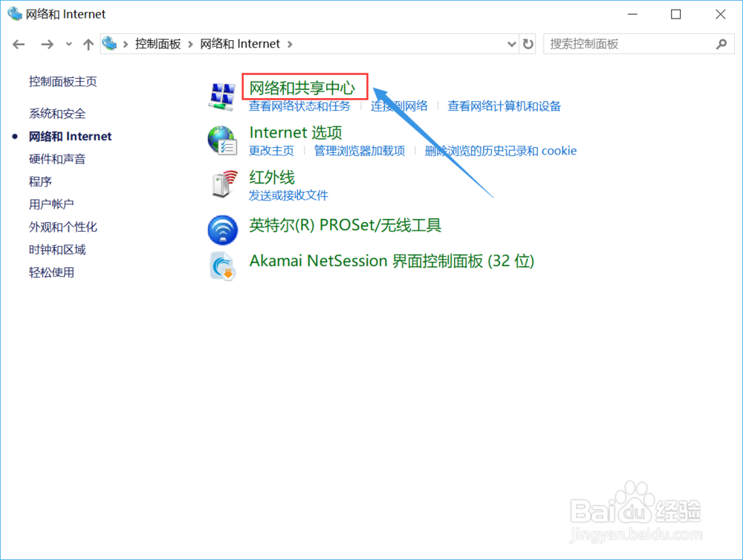Click the up-arrow icon to go to parent folder
This screenshot has width=743, height=560.
[88, 44]
